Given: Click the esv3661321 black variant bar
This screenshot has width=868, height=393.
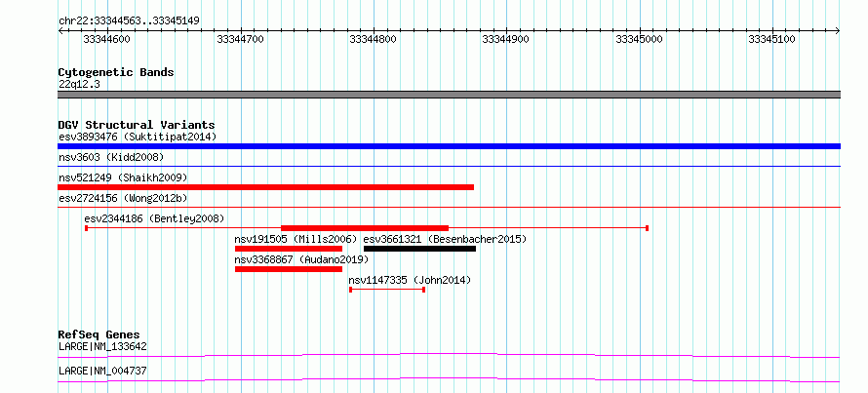Looking at the screenshot, I should coord(419,249).
